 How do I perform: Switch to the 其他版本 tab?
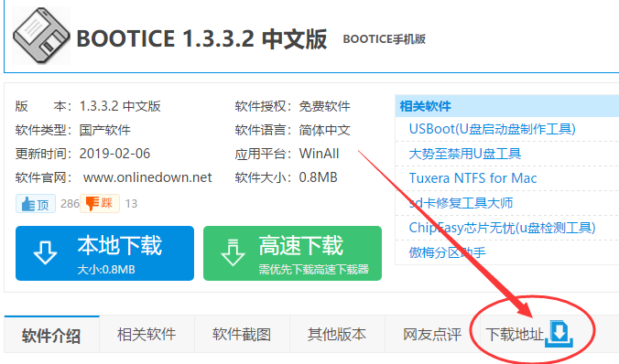337,335
